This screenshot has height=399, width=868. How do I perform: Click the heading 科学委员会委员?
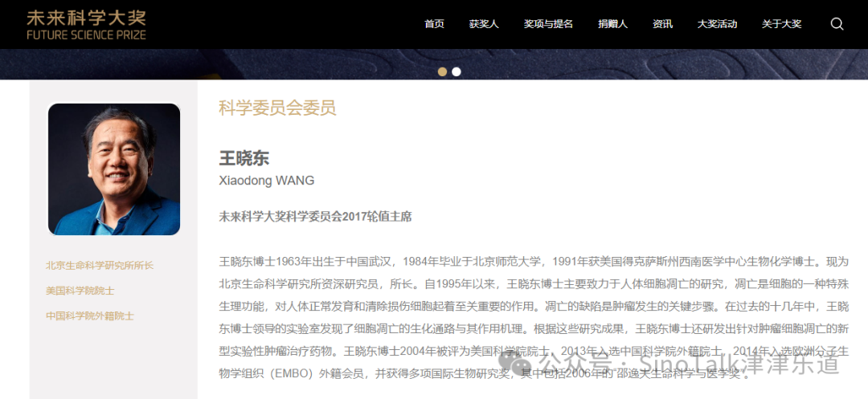(x=277, y=108)
